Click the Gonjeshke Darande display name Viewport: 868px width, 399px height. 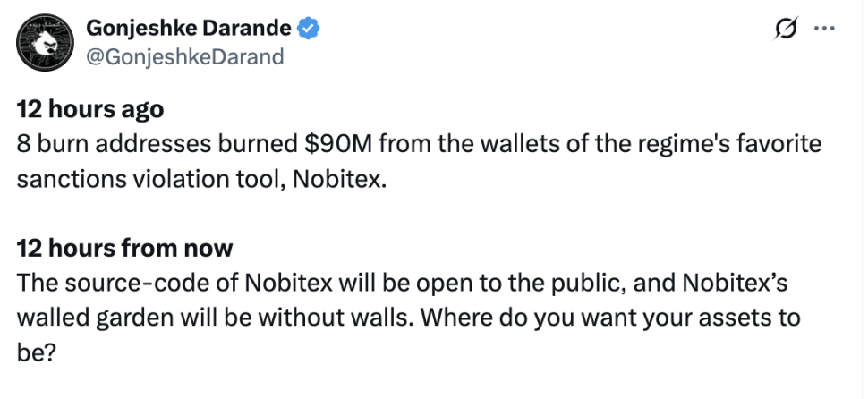tap(189, 28)
